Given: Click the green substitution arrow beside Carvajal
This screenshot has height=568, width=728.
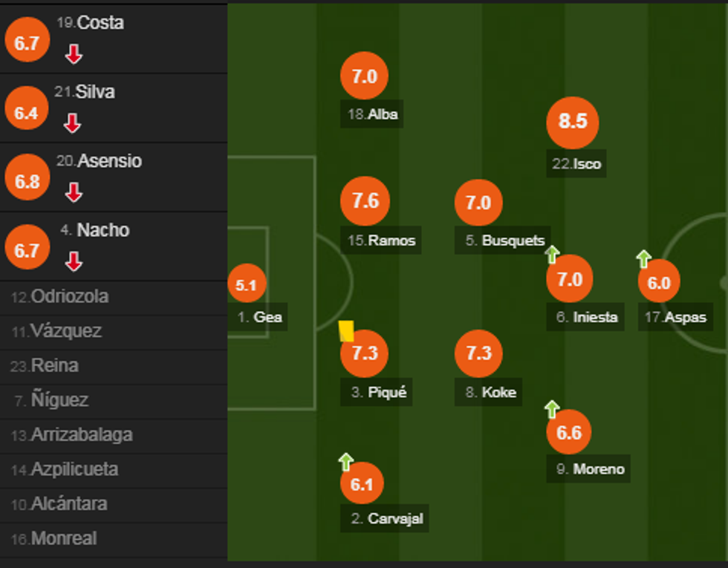Looking at the screenshot, I should coord(345,462).
